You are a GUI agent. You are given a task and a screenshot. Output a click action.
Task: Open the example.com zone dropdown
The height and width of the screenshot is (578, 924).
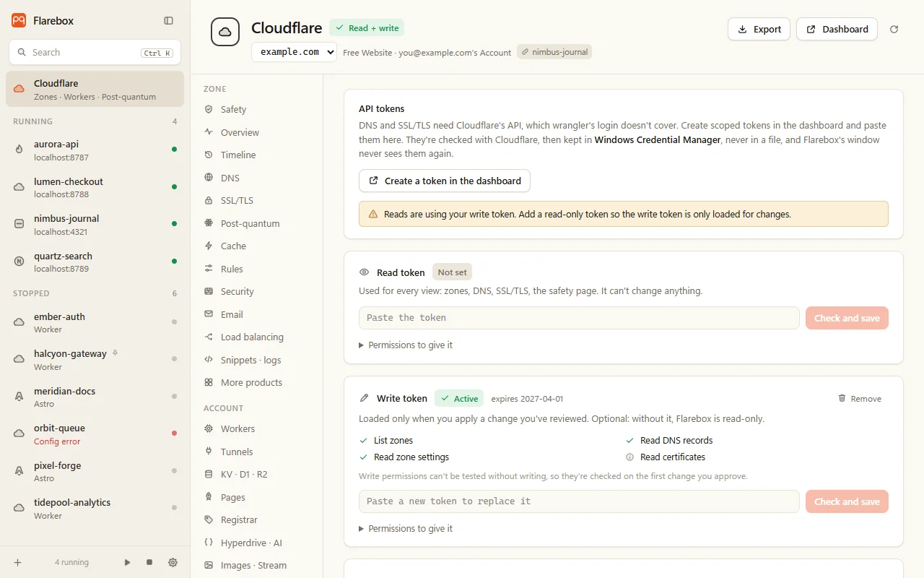click(x=294, y=52)
